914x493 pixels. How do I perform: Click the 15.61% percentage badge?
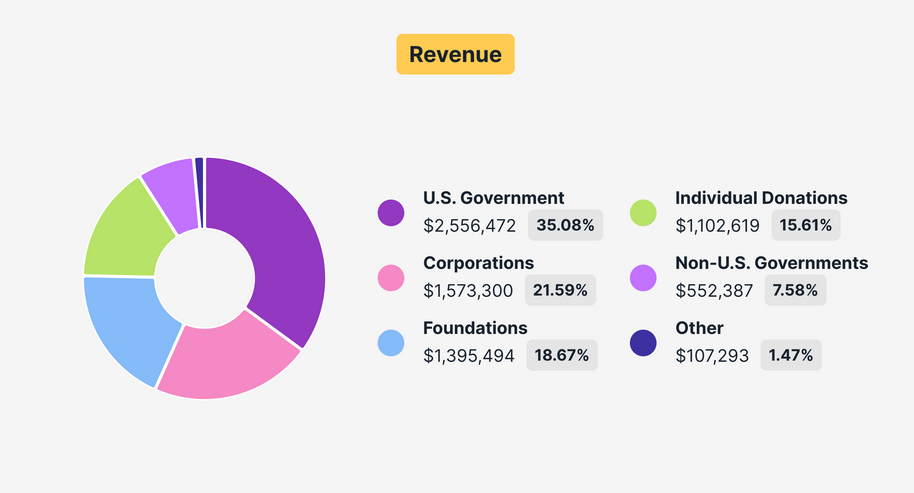click(806, 225)
